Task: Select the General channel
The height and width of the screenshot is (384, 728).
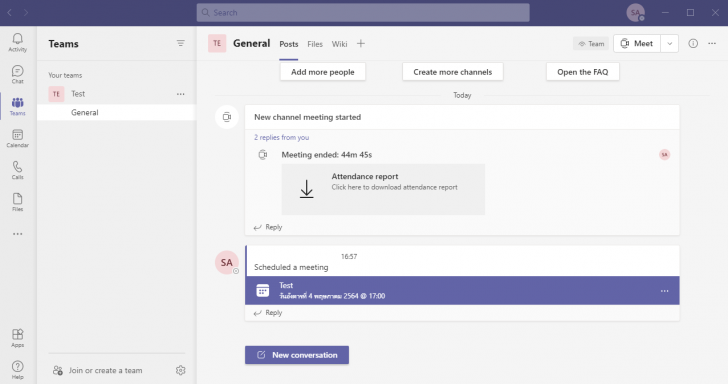Action: (x=117, y=112)
